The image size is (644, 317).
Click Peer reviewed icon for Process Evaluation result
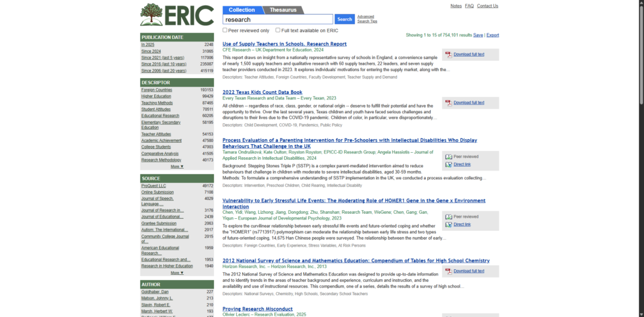(448, 157)
